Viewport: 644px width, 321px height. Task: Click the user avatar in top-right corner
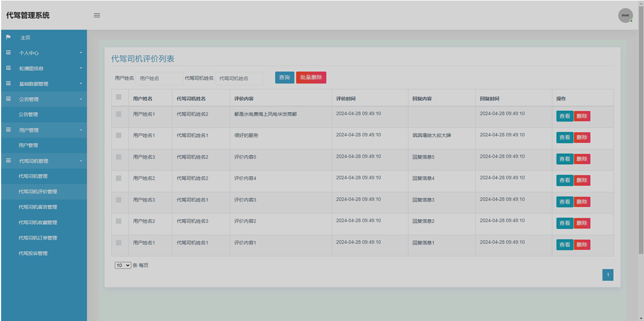pos(625,16)
